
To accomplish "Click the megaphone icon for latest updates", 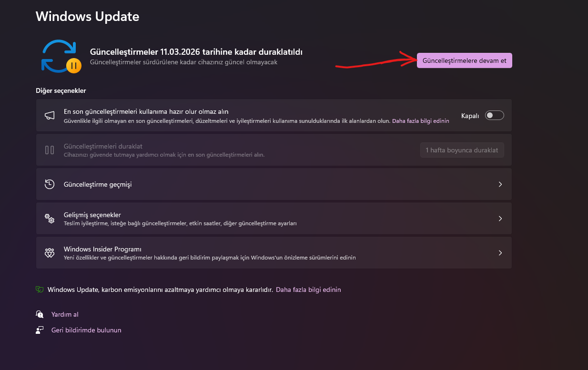I will (x=50, y=115).
